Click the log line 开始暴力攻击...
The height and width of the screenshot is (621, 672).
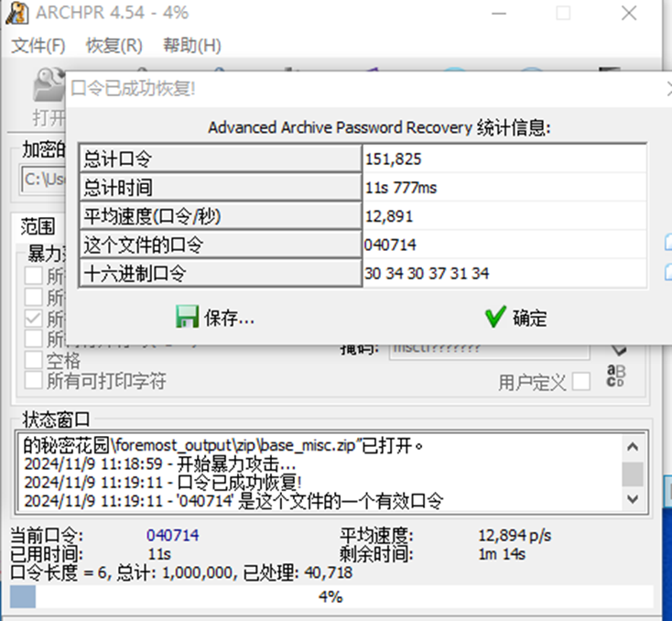coord(160,464)
